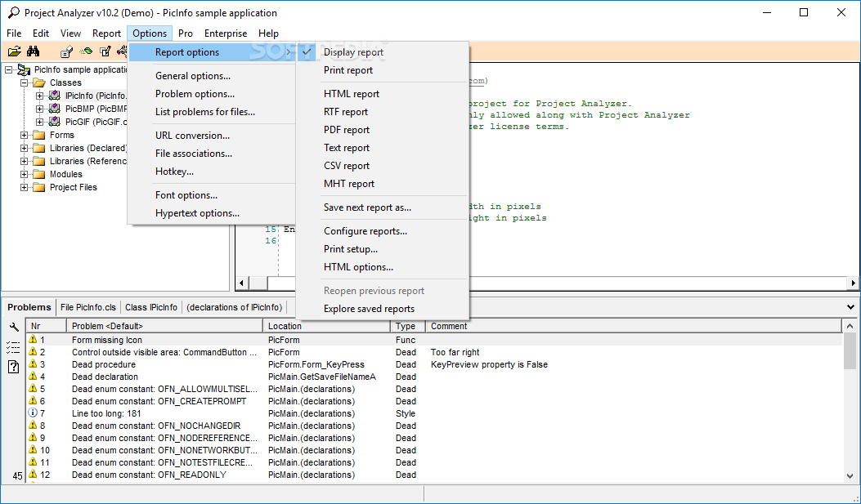Sort by the Problem <Default> column header

tap(164, 326)
